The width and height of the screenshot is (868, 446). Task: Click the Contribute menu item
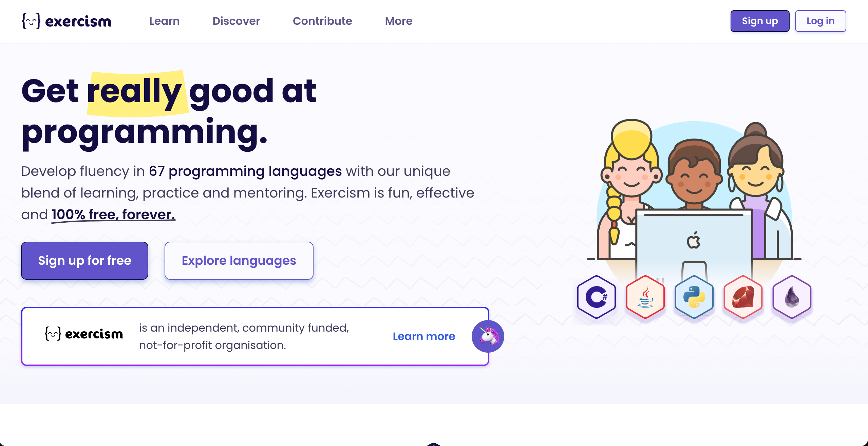[322, 21]
